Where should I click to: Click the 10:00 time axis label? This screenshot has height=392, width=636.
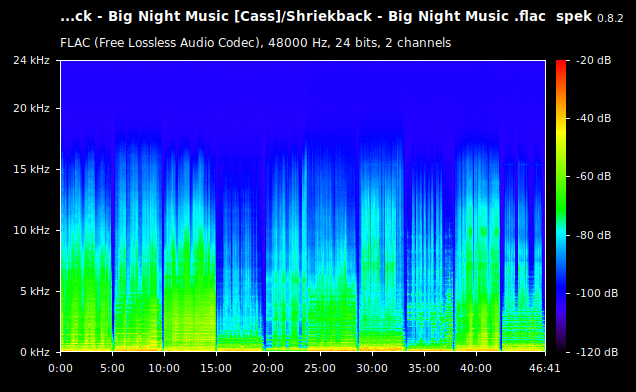164,368
